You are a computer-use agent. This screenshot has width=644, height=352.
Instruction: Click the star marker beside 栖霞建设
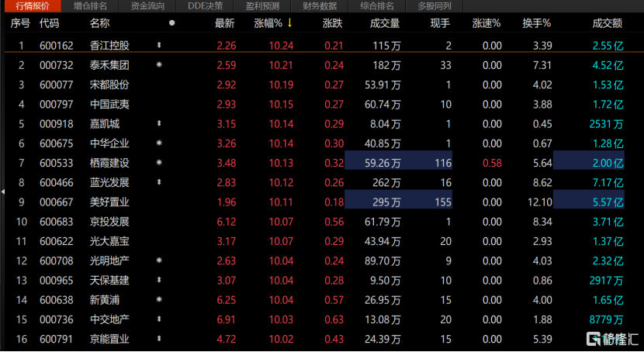click(x=159, y=163)
